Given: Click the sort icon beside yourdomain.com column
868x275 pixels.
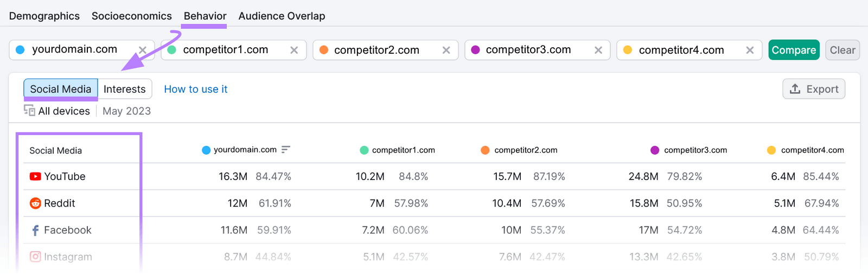Looking at the screenshot, I should pyautogui.click(x=286, y=150).
